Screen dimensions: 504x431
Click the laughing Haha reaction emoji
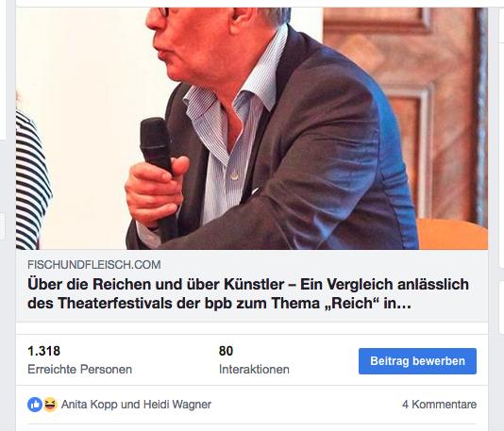pyautogui.click(x=50, y=405)
